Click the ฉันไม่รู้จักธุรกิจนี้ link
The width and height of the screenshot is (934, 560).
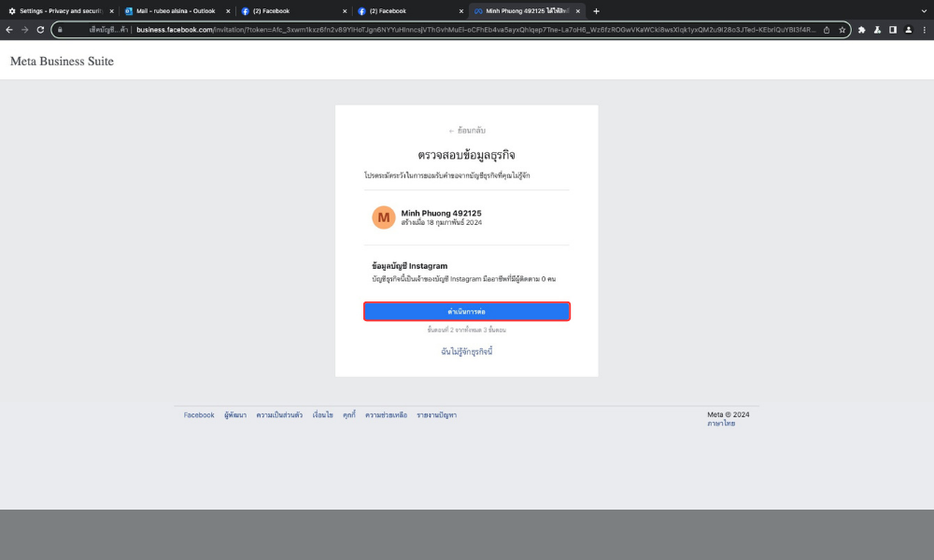467,352
